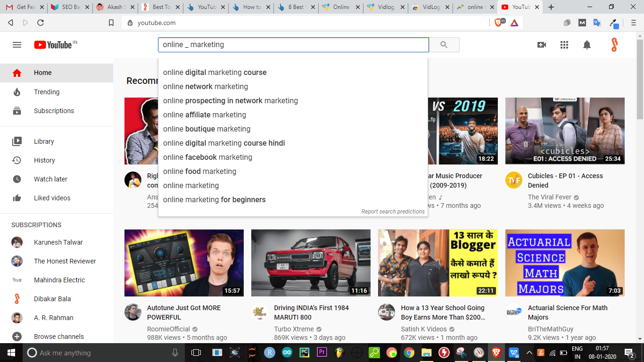This screenshot has height=362, width=644.
Task: Go to Home in sidebar
Action: [x=57, y=73]
